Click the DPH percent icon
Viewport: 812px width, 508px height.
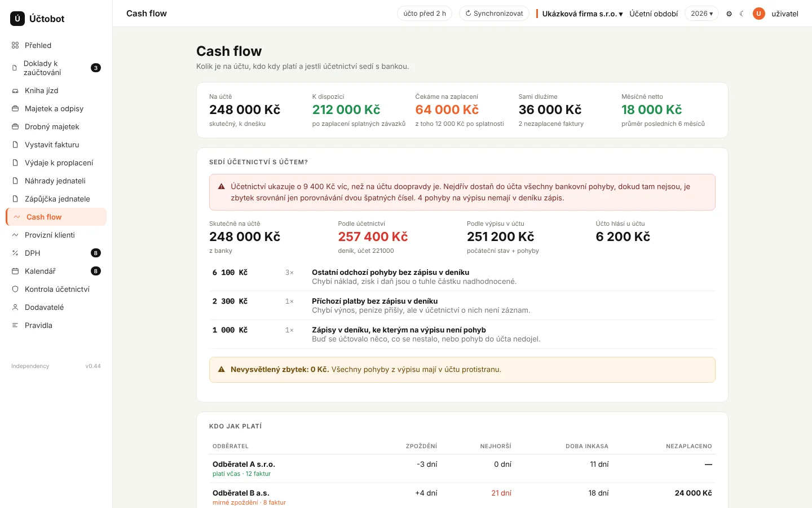tap(15, 253)
